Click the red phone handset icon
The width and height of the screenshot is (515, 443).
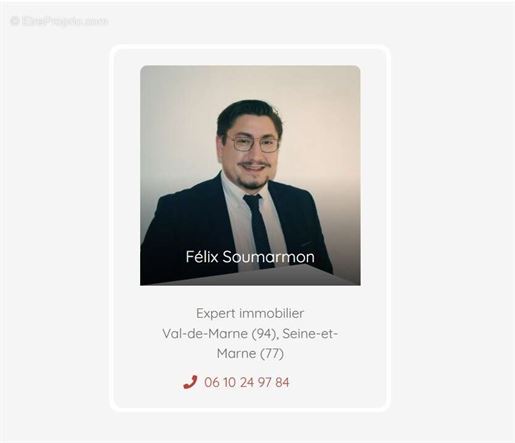pyautogui.click(x=190, y=382)
